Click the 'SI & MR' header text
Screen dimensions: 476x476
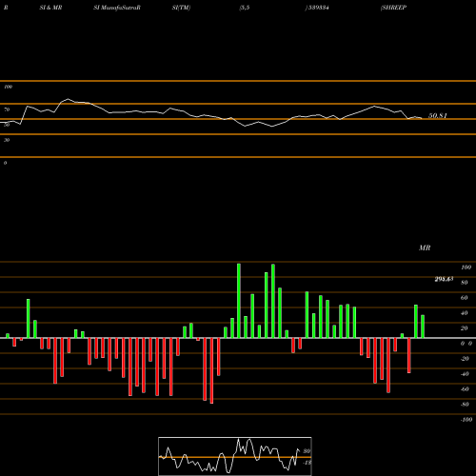click(x=50, y=8)
